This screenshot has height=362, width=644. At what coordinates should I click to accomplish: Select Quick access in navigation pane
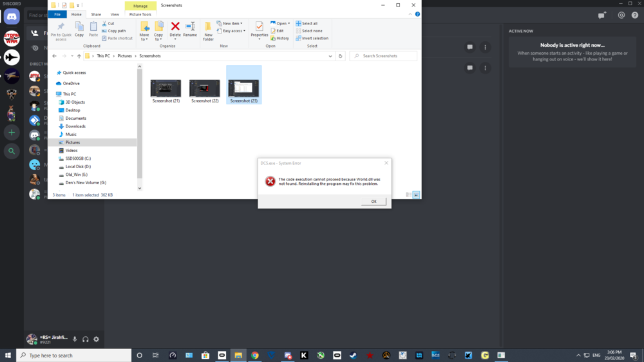click(x=71, y=73)
